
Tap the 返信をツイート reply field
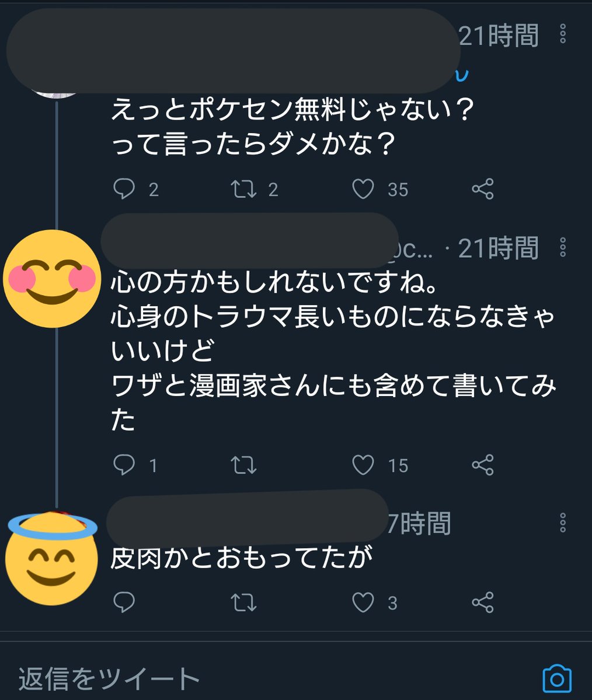click(x=234, y=679)
